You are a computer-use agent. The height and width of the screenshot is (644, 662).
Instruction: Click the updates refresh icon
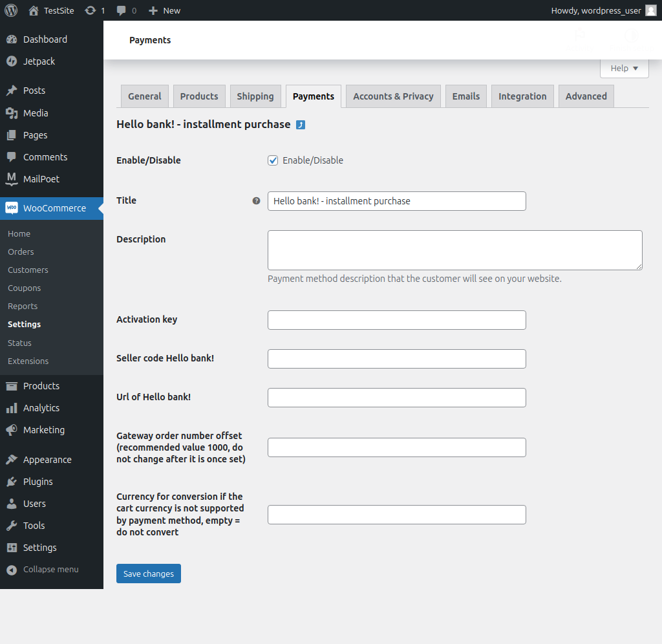click(x=90, y=10)
